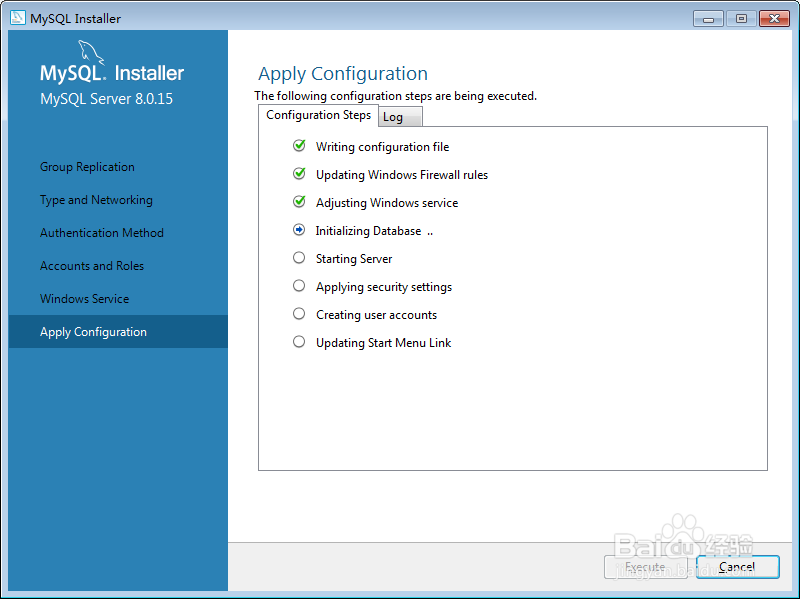Click the 'Initializing Database' step text
This screenshot has height=599, width=800.
[368, 231]
